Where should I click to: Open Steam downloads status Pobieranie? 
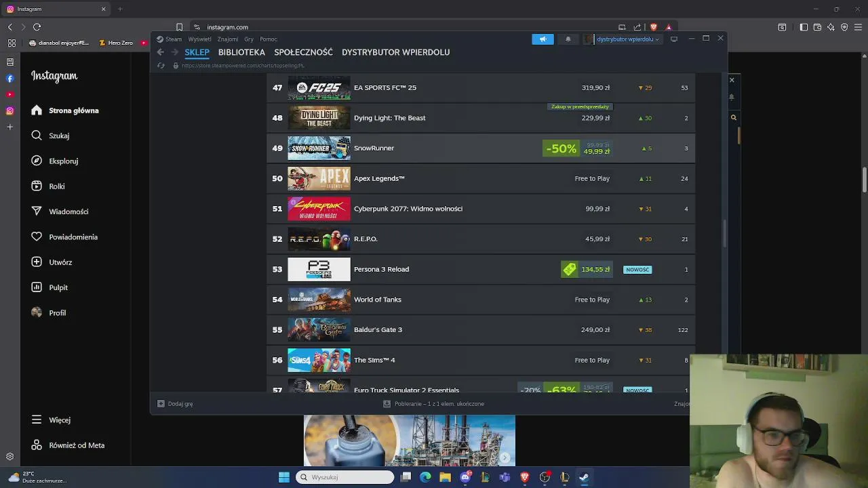pyautogui.click(x=434, y=404)
